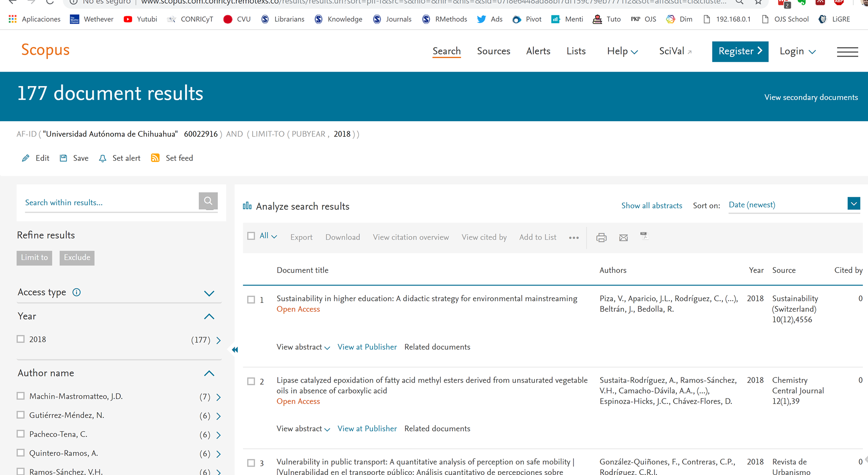Viewport: 868px width, 475px height.
Task: Click the print results icon
Action: point(601,237)
